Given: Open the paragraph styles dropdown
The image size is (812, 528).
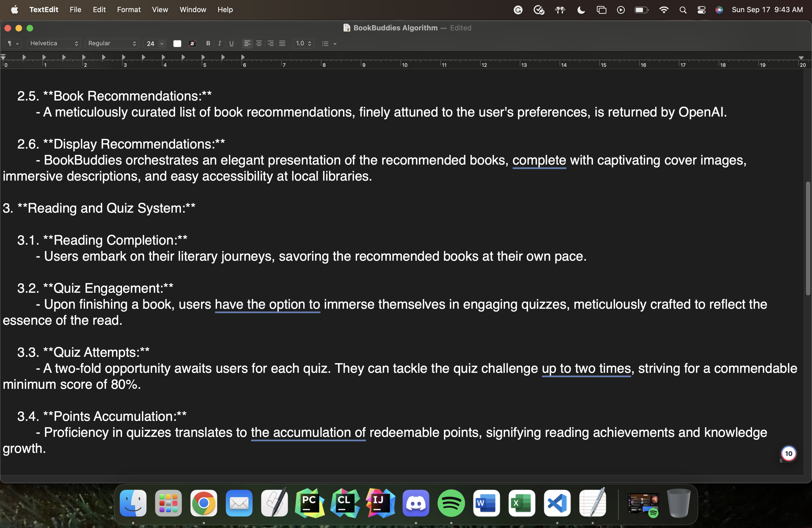Looking at the screenshot, I should point(13,43).
